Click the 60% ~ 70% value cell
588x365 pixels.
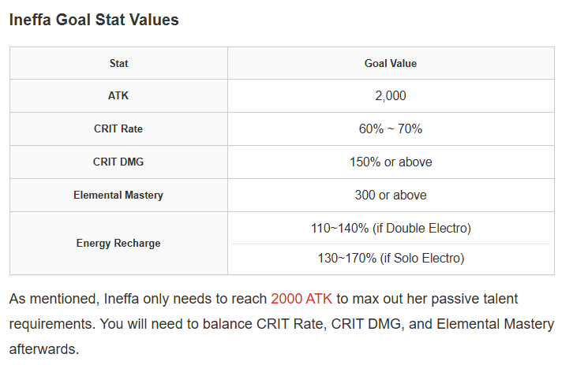point(391,129)
